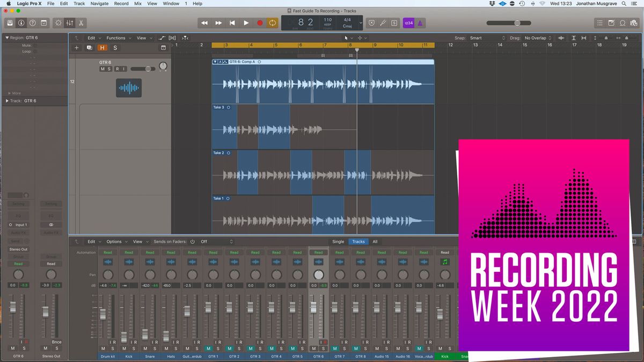Image resolution: width=644 pixels, height=362 pixels.
Task: Solo the GTR 6 track with its S button
Action: (x=109, y=69)
